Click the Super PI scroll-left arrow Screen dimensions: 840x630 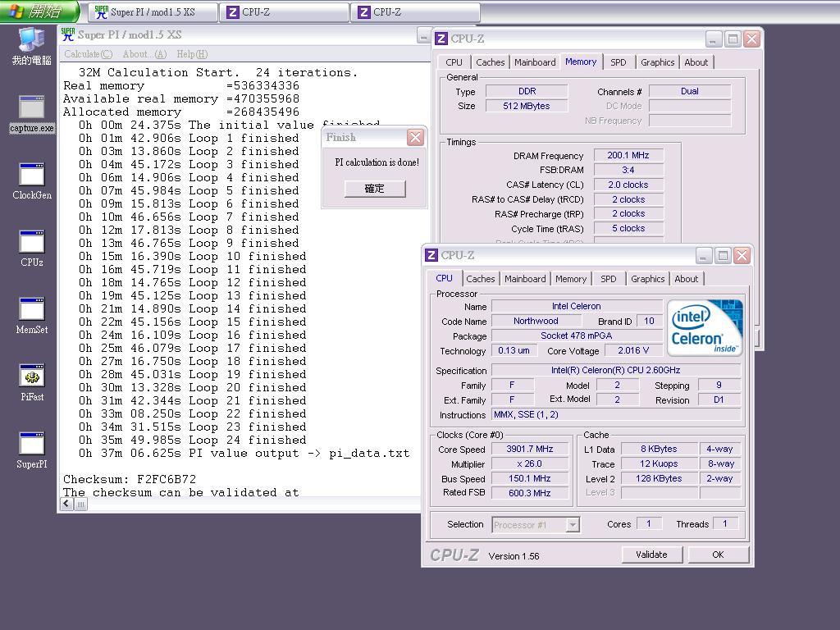tap(66, 504)
